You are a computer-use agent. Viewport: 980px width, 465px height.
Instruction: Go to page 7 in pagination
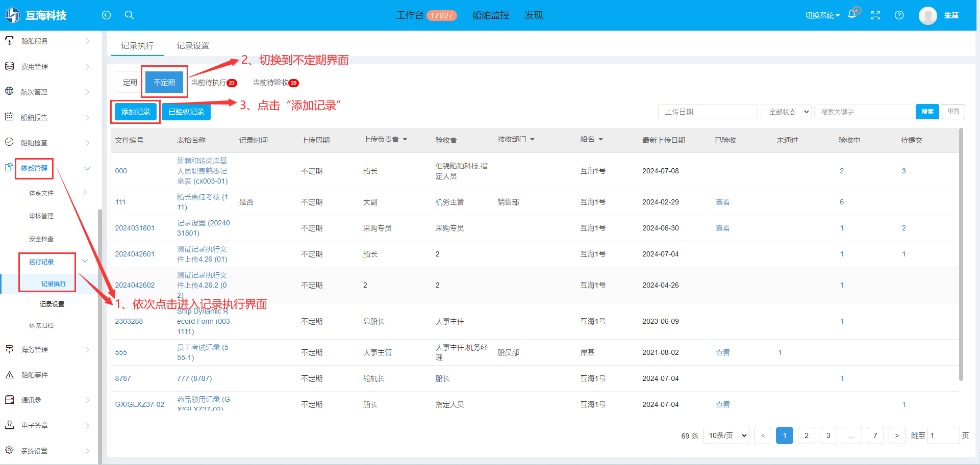click(x=875, y=435)
